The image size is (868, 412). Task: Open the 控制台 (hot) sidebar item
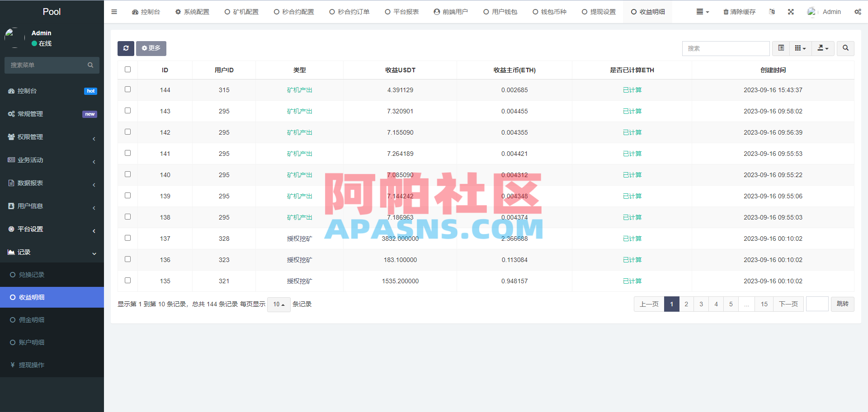[27, 91]
